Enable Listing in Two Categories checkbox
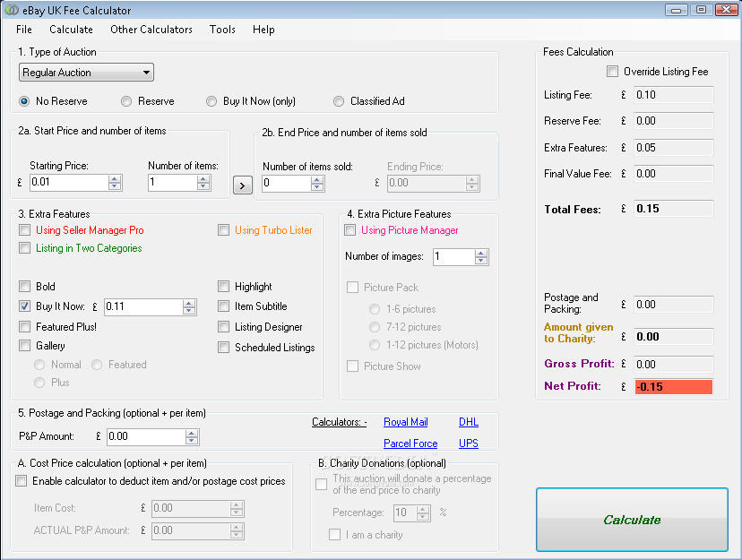742x560 pixels. click(x=24, y=248)
